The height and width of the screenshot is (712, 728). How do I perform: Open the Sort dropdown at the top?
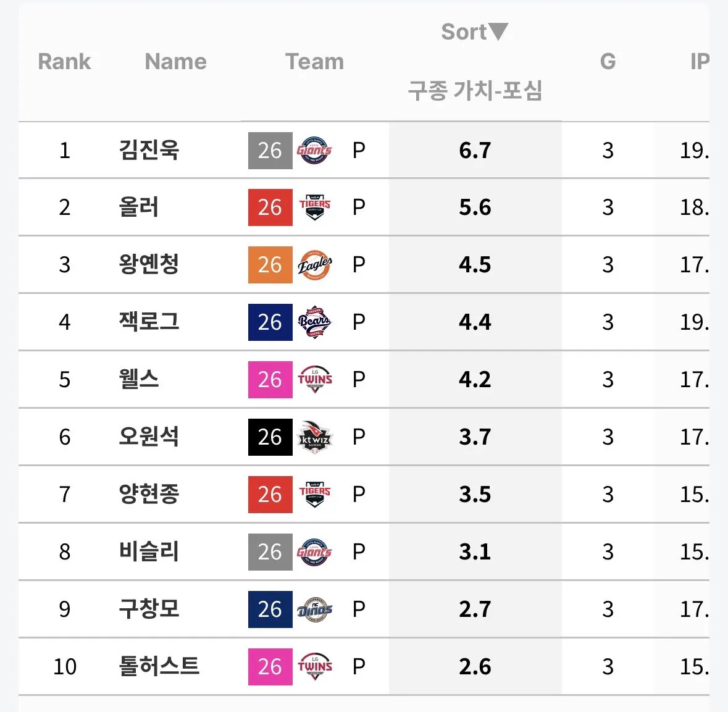tap(474, 31)
